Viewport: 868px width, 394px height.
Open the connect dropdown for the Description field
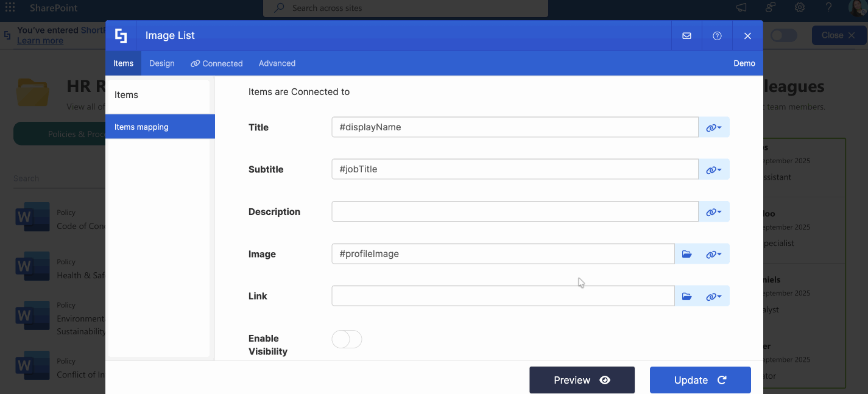click(x=713, y=211)
